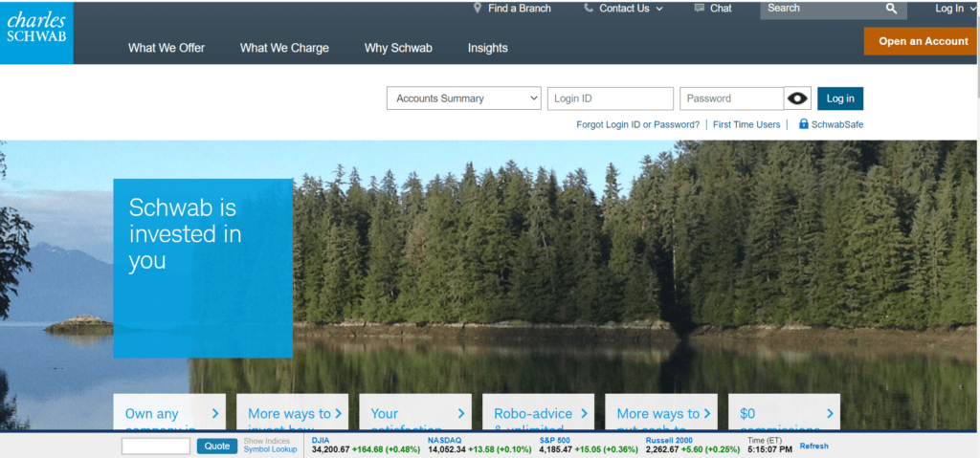The height and width of the screenshot is (458, 980).
Task: Click the DJIA index label
Action: [320, 441]
